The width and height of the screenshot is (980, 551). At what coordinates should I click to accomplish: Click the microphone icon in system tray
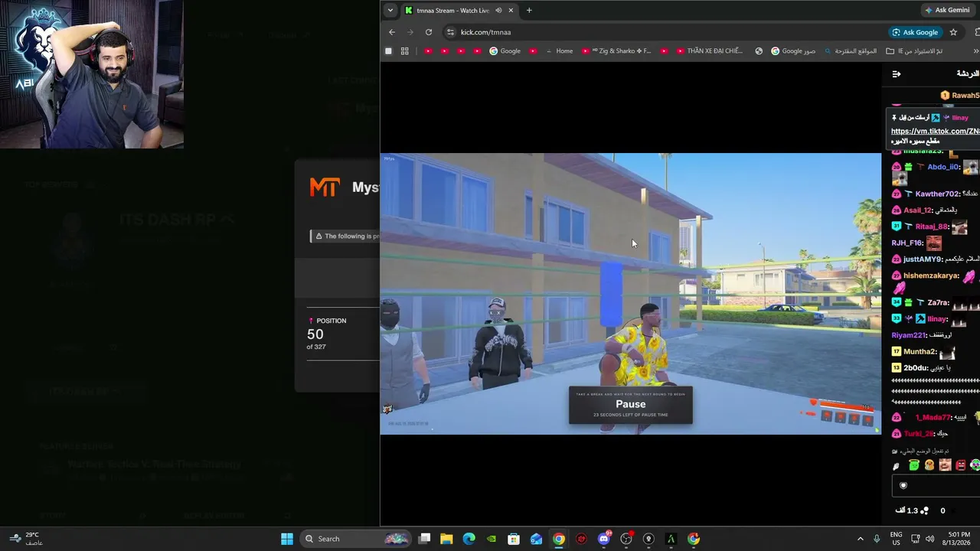point(877,539)
